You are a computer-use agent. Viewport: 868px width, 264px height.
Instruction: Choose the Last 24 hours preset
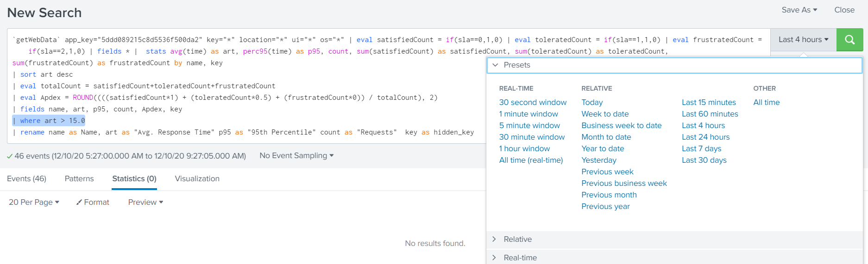click(x=705, y=137)
